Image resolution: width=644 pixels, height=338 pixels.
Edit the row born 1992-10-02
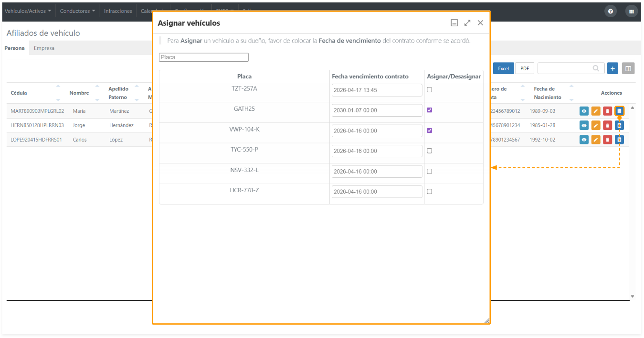(x=596, y=140)
